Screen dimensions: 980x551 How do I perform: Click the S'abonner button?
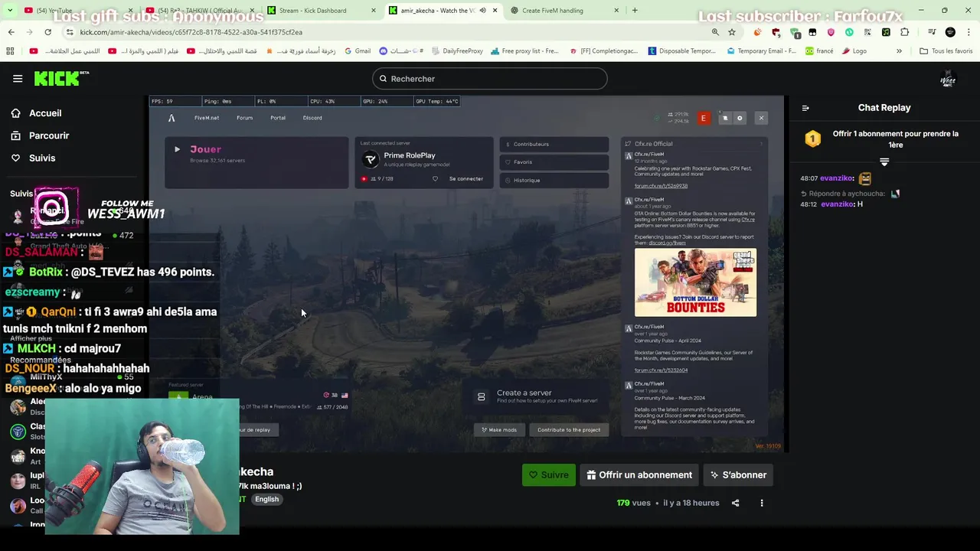[738, 474]
